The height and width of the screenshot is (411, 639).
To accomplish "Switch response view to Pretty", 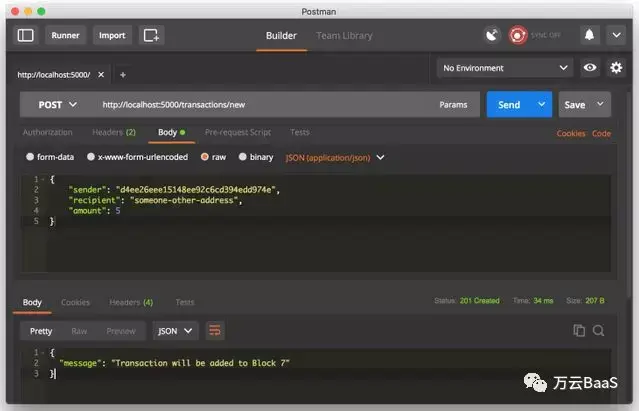I will coord(41,331).
